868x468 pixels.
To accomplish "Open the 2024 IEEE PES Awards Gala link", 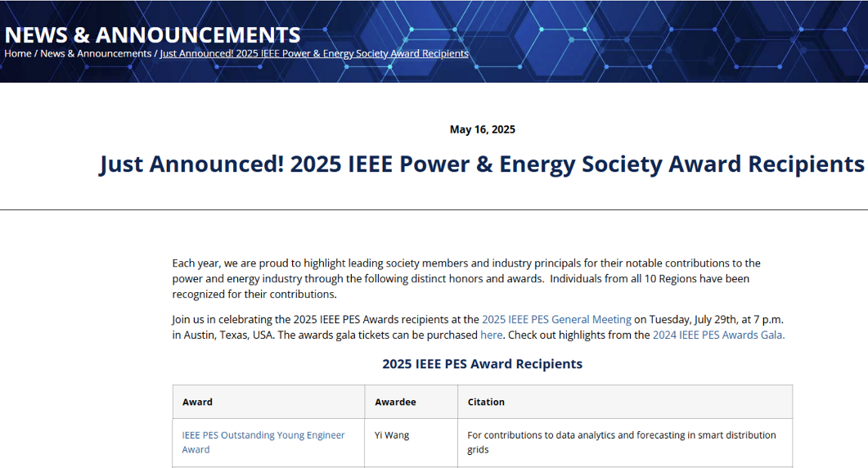I will point(718,335).
